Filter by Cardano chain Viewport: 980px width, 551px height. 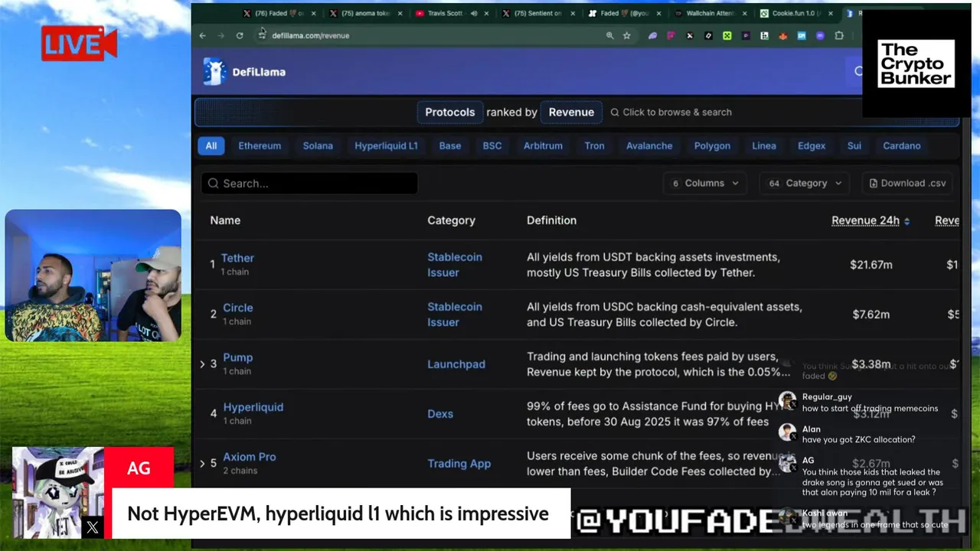point(902,145)
